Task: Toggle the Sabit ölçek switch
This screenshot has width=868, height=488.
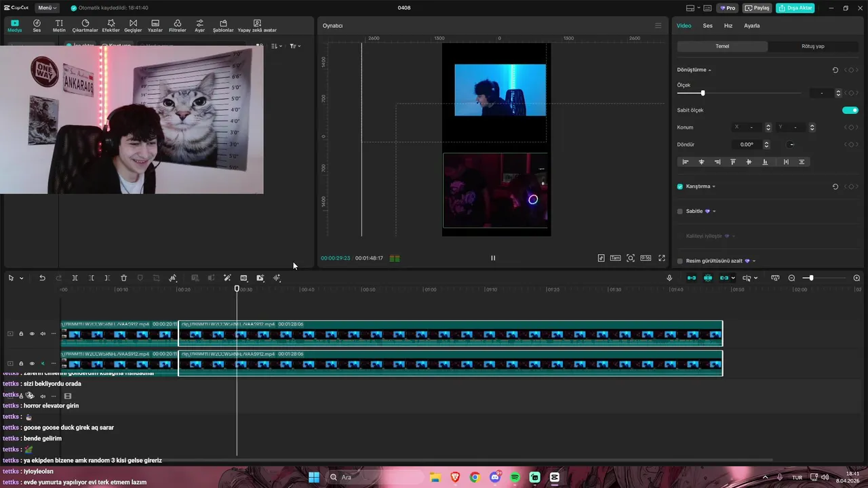Action: point(850,110)
